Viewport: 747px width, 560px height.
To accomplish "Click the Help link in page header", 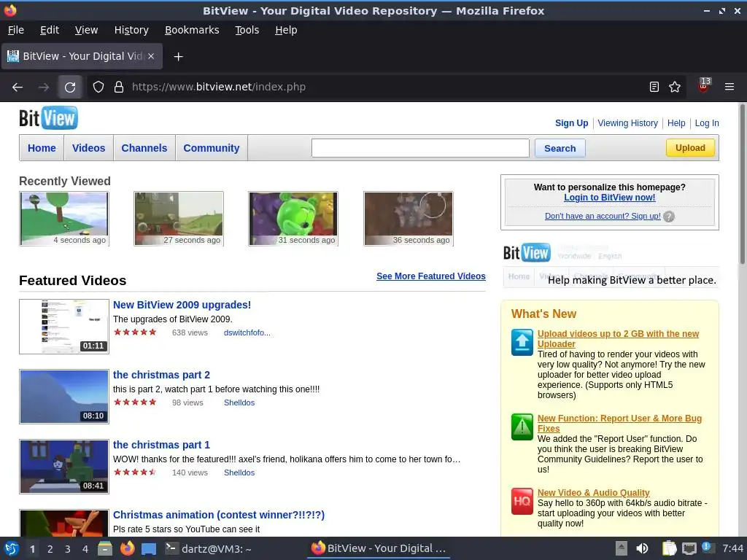I will coord(676,122).
